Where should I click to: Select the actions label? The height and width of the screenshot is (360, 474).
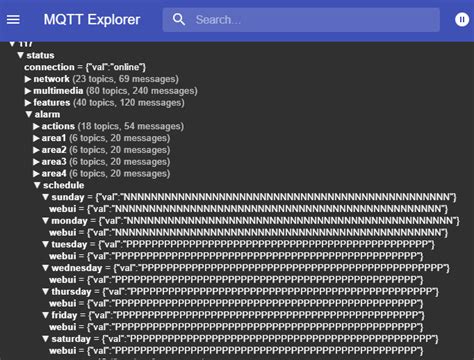[58, 126]
